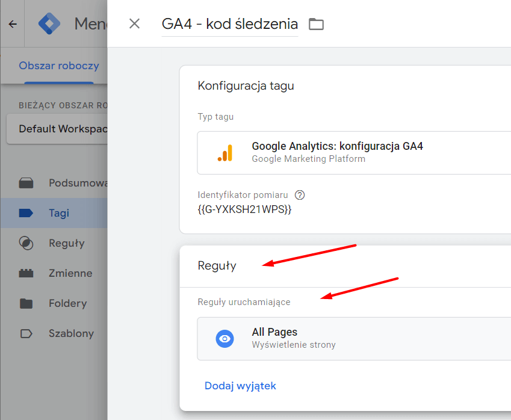
Task: Click the Typ tagu label
Action: (x=215, y=117)
